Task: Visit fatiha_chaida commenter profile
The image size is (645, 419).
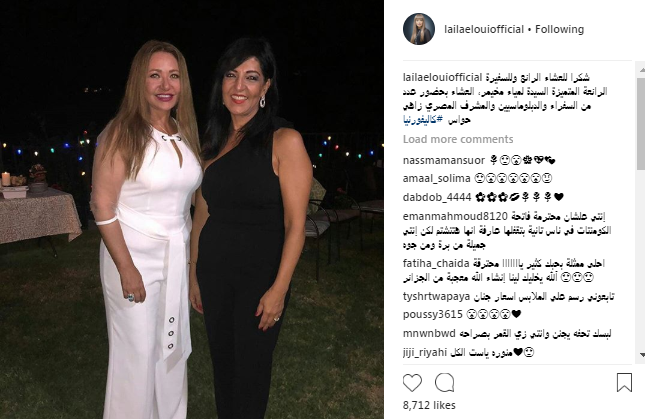Action: 436,263
